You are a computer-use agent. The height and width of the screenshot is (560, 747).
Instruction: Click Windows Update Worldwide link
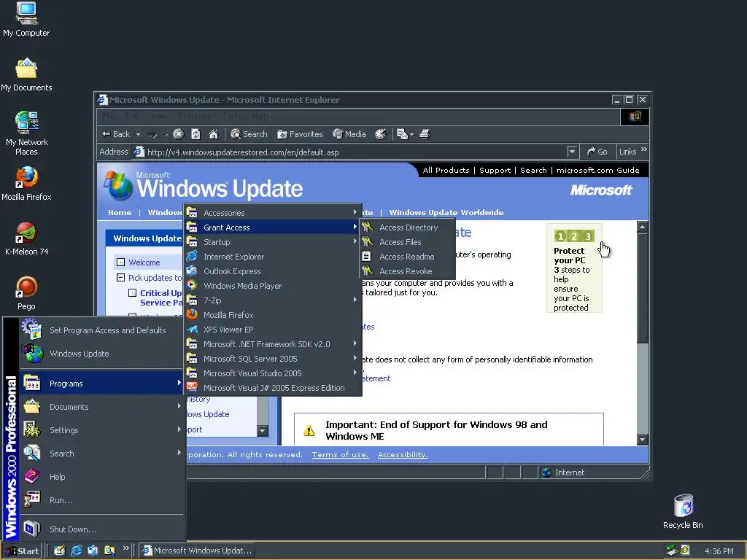coord(446,212)
